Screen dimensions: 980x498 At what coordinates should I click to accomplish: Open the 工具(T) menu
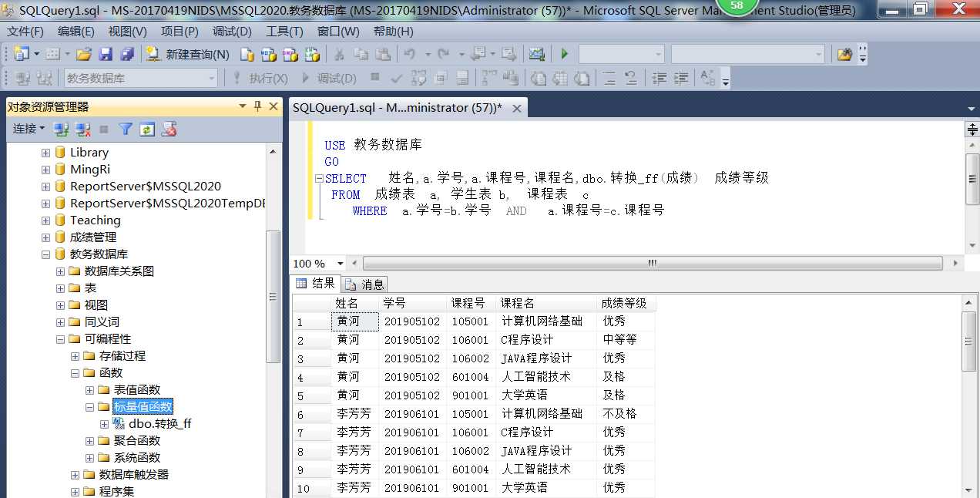coord(284,32)
